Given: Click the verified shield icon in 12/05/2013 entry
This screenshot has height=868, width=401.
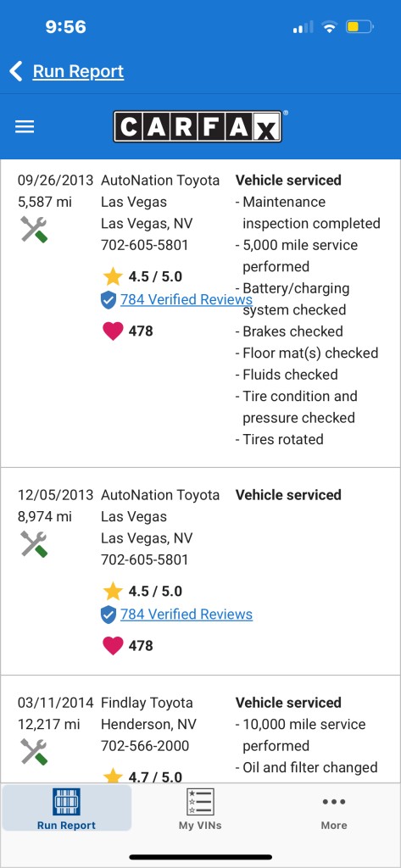Looking at the screenshot, I should click(109, 615).
